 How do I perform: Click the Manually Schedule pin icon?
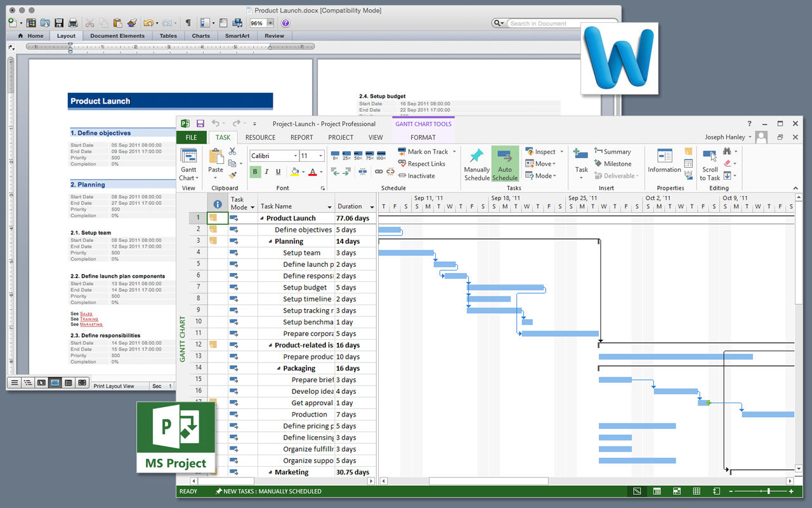pos(476,156)
